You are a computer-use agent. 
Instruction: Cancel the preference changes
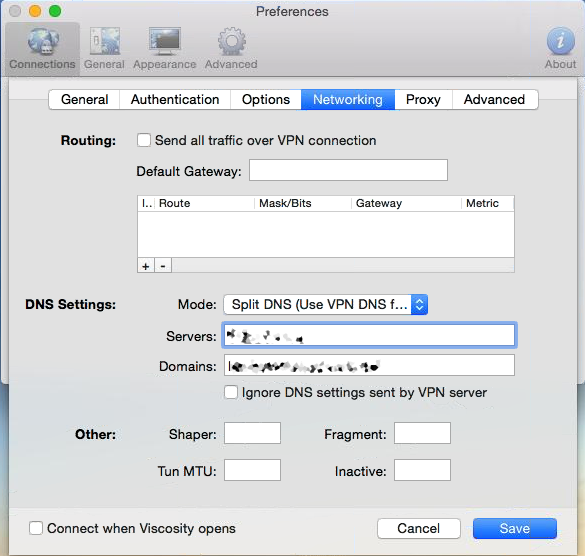coord(419,528)
